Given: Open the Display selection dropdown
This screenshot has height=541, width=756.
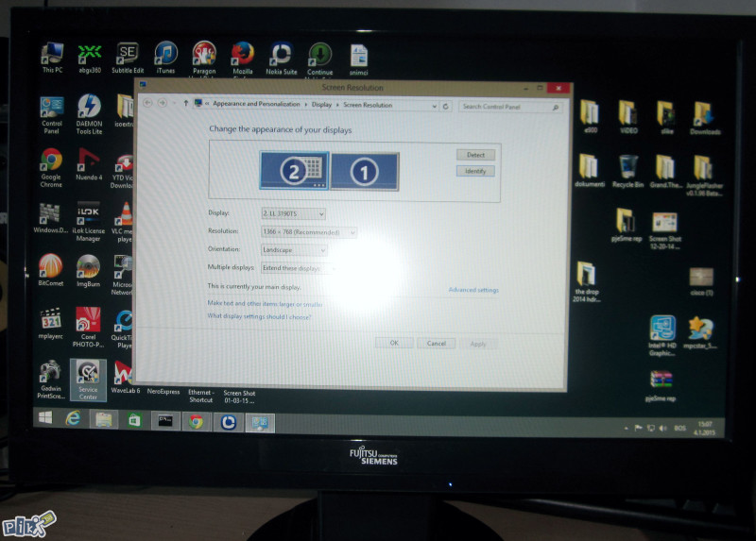Looking at the screenshot, I should coord(293,213).
